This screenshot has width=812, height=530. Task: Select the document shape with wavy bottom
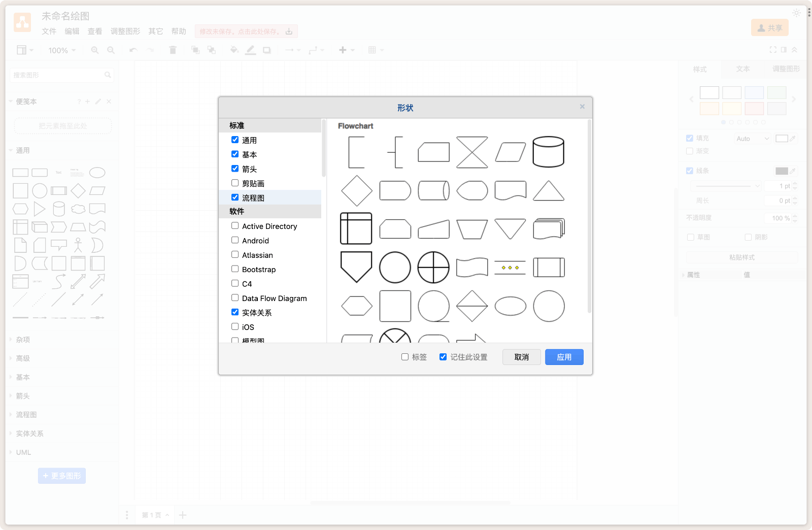pos(511,191)
